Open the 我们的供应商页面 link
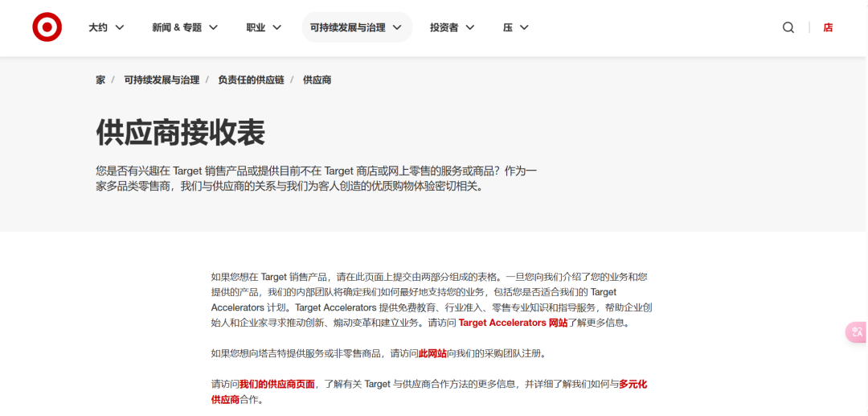The width and height of the screenshot is (868, 416). (x=276, y=384)
